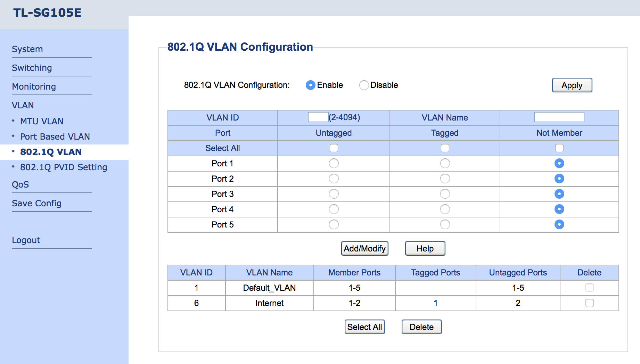The width and height of the screenshot is (640, 364).
Task: Open Help for VLAN configuration
Action: point(425,248)
